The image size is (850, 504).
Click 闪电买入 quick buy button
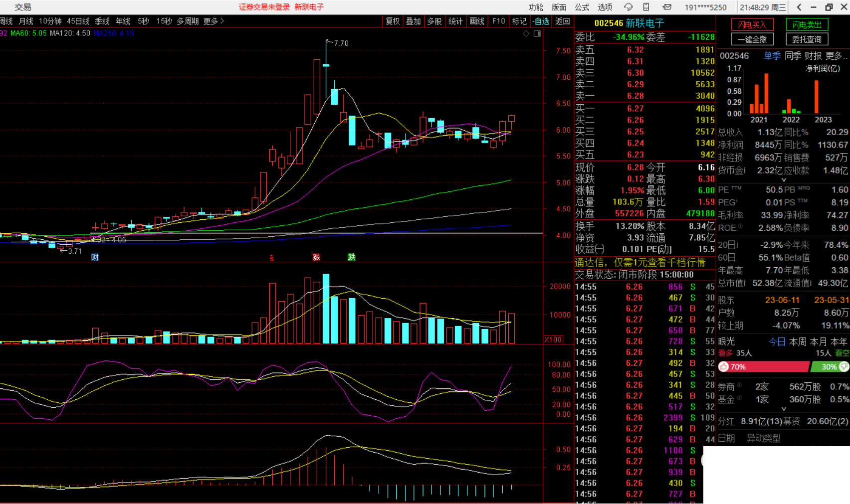(x=752, y=24)
